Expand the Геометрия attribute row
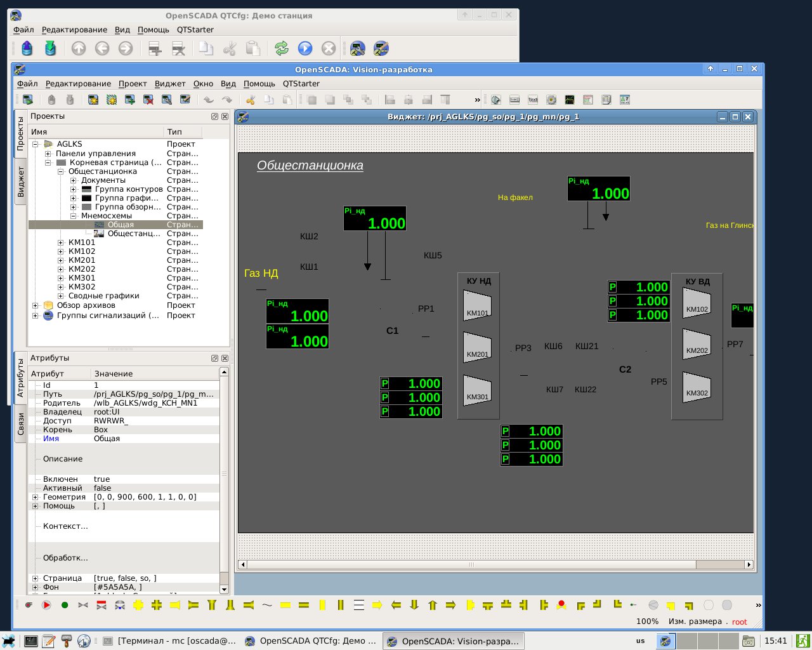Image resolution: width=812 pixels, height=650 pixels. (36, 497)
